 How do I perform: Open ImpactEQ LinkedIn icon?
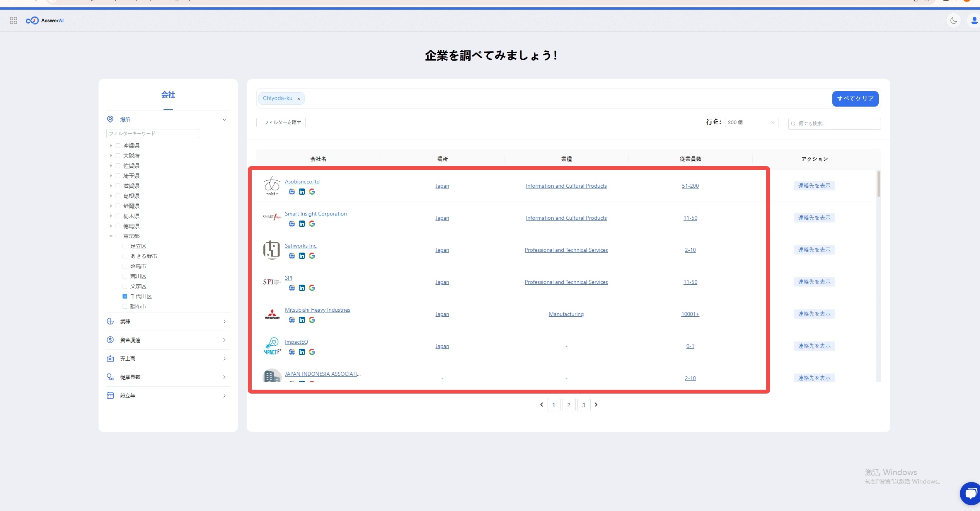point(302,352)
